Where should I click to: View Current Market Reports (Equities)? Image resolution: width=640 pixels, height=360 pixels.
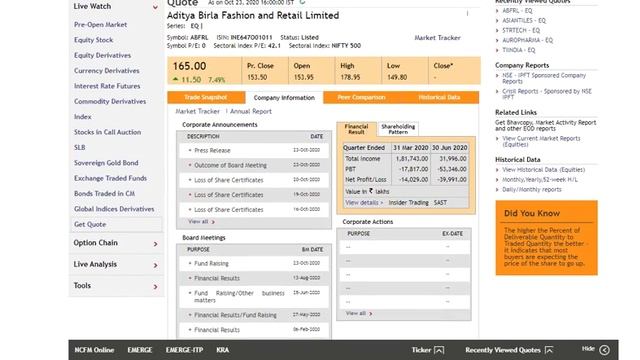click(541, 141)
